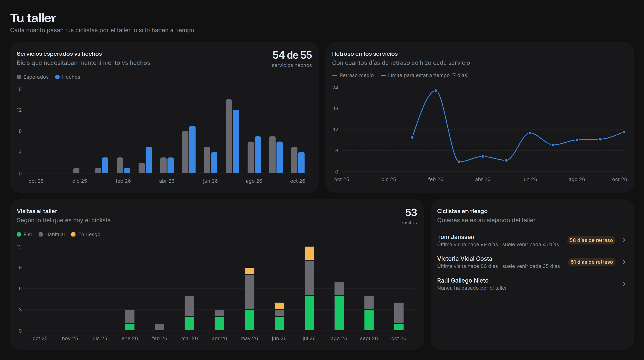644x360 pixels.
Task: Select Victoria Vidal Costa name
Action: click(465, 259)
